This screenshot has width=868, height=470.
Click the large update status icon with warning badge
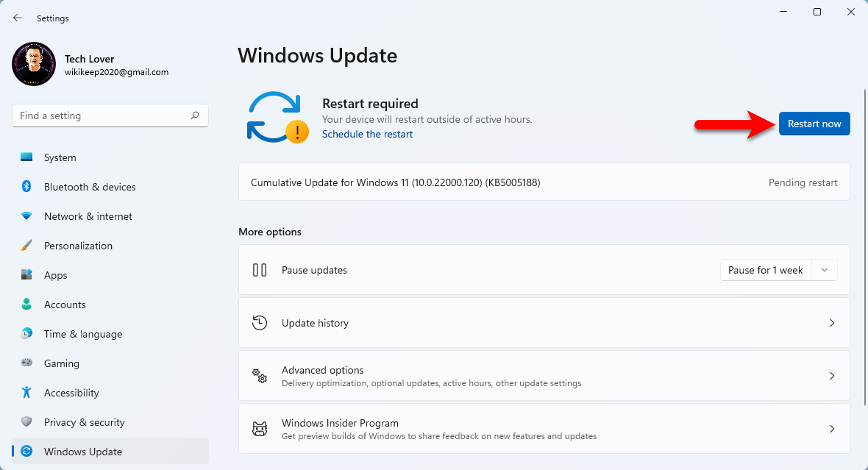pyautogui.click(x=277, y=118)
